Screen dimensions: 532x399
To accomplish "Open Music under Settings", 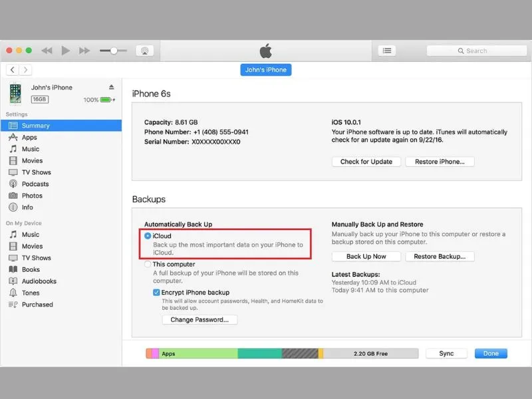I will coord(61,149).
